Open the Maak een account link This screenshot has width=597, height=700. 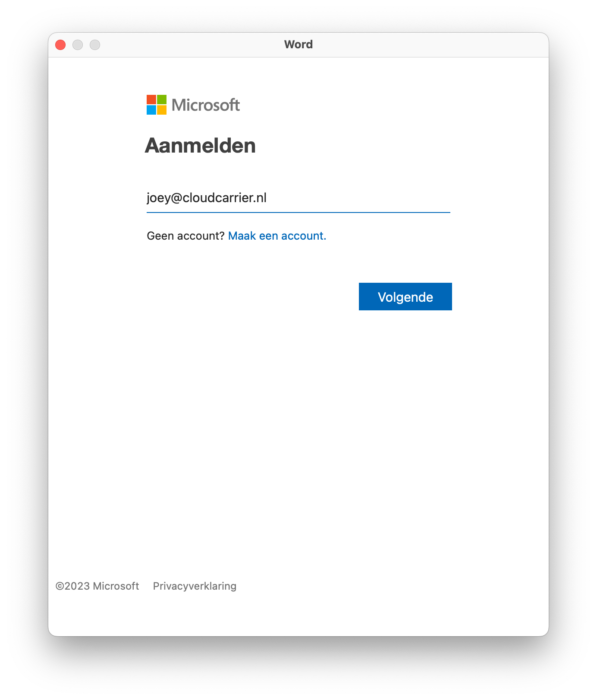pyautogui.click(x=277, y=236)
